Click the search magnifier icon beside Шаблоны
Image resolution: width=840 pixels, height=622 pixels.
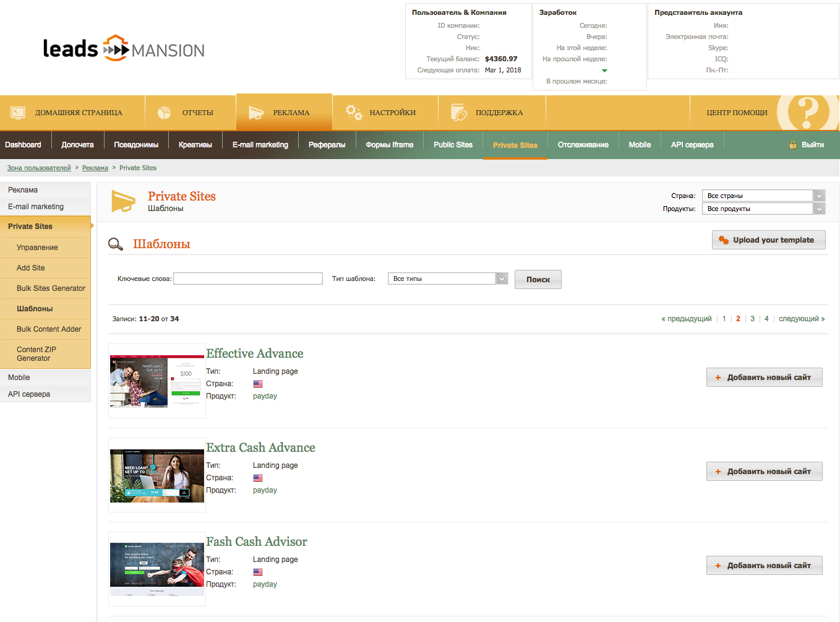(116, 244)
